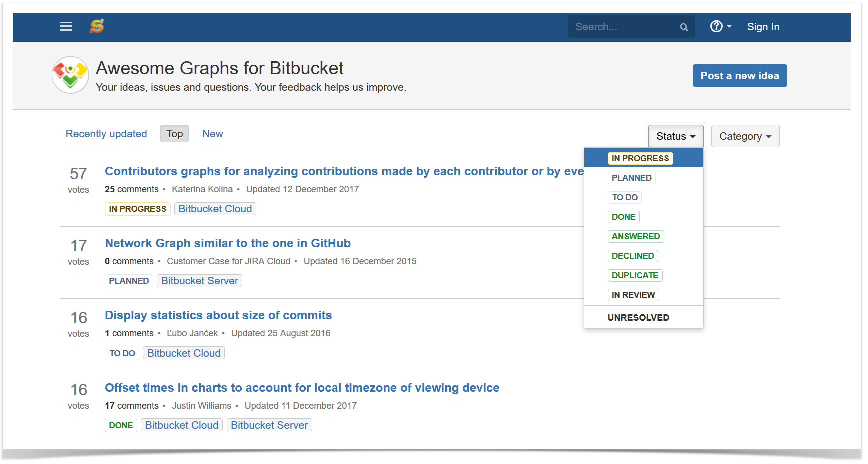The width and height of the screenshot is (868, 464).
Task: Click author name Justin Williams
Action: point(202,406)
